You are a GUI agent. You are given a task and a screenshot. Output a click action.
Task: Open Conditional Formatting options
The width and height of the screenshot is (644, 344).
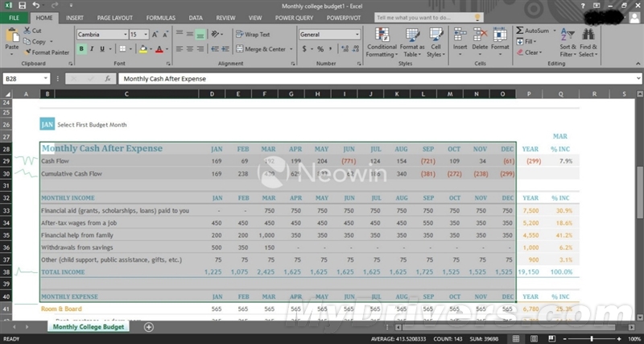pyautogui.click(x=382, y=40)
